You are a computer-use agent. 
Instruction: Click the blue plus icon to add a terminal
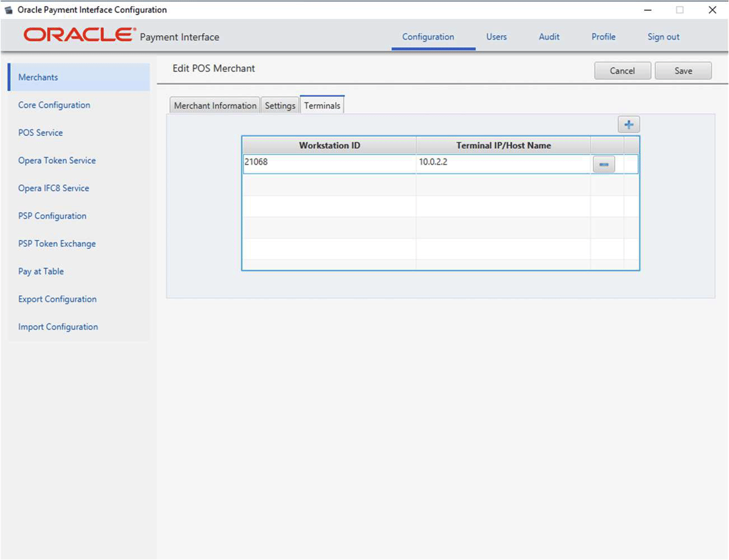[629, 124]
